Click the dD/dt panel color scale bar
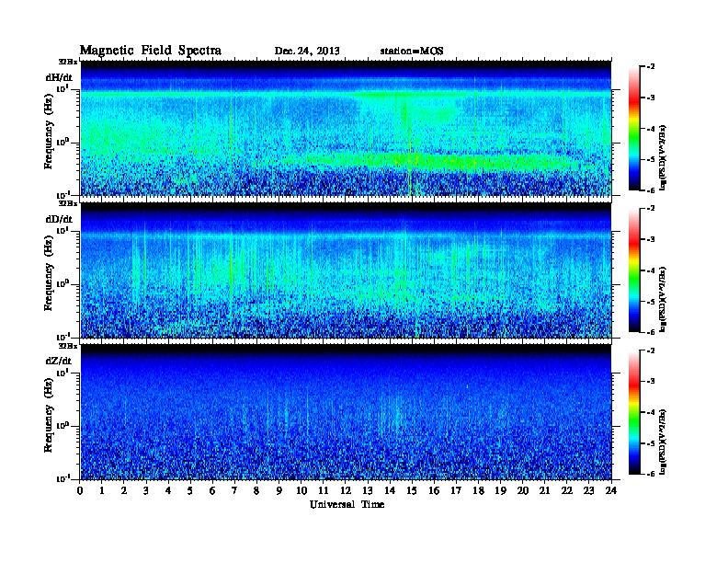The image size is (728, 563). [x=633, y=270]
